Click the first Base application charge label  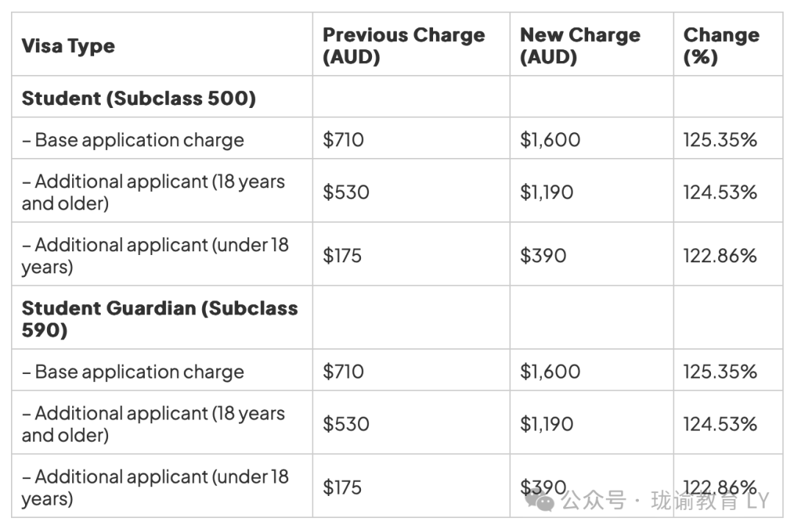132,140
